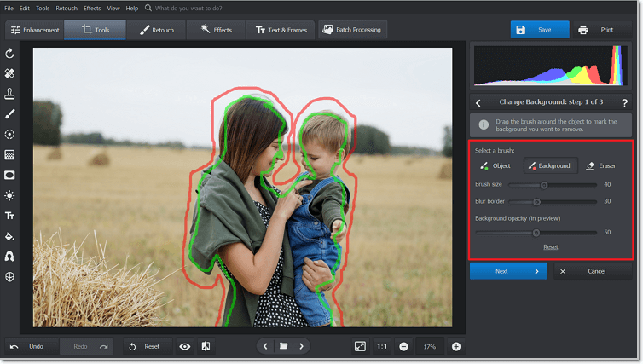
Task: Select the paint bucket fill tool
Action: (x=9, y=236)
